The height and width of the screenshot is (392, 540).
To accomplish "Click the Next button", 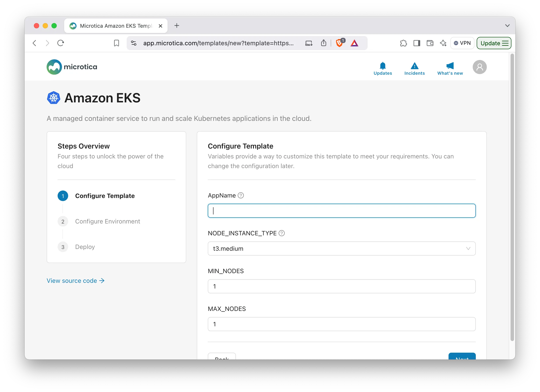I will [x=462, y=357].
